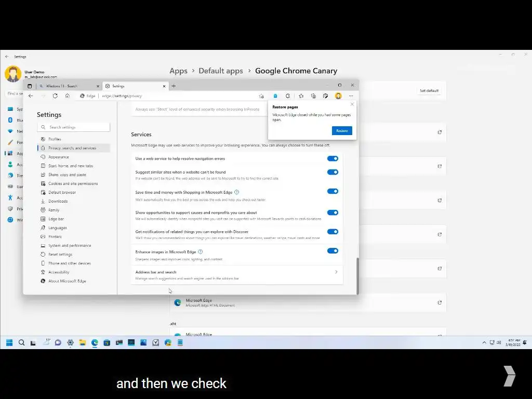Close the Settings tab in Edge

(x=164, y=86)
